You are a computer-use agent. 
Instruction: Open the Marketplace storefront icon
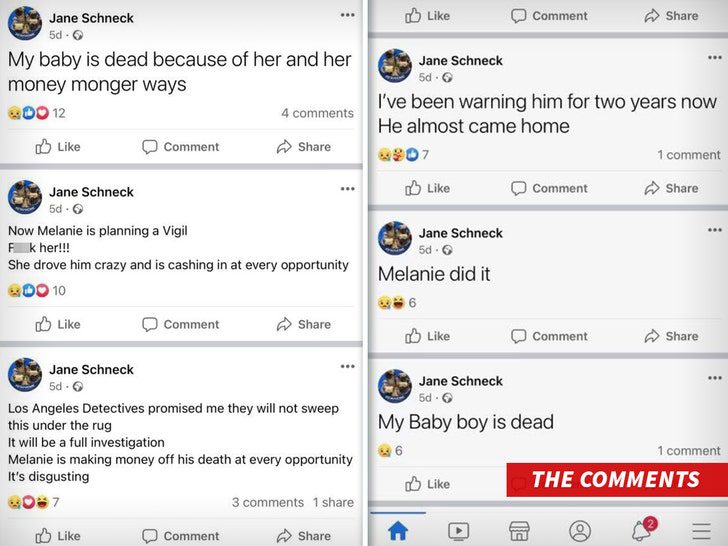click(519, 530)
